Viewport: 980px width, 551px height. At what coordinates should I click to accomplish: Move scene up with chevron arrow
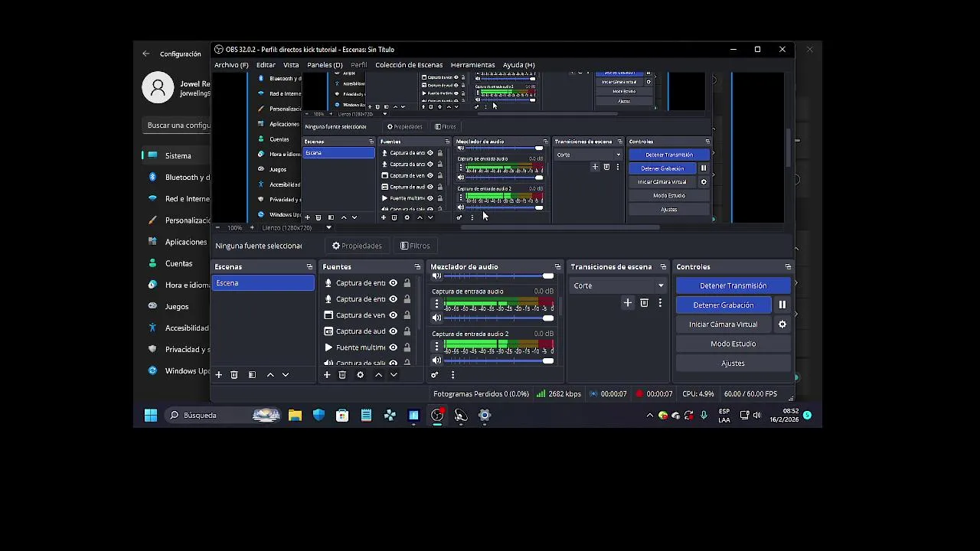(x=270, y=375)
